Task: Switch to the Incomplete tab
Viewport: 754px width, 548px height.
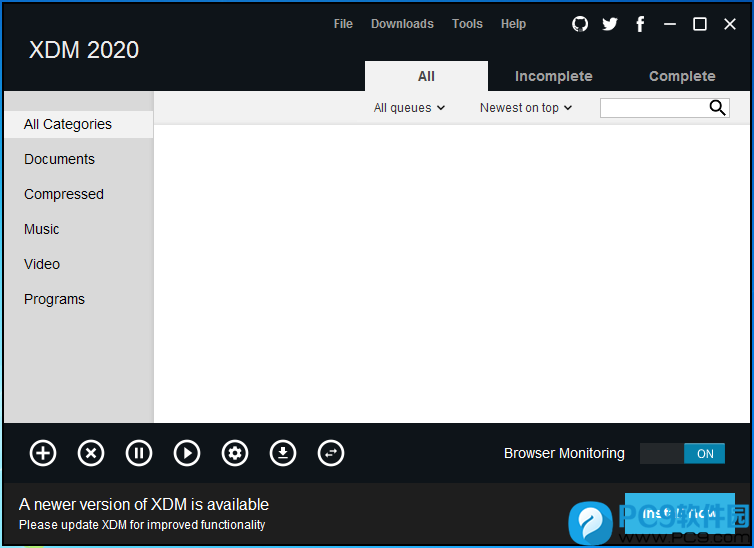Action: tap(553, 76)
